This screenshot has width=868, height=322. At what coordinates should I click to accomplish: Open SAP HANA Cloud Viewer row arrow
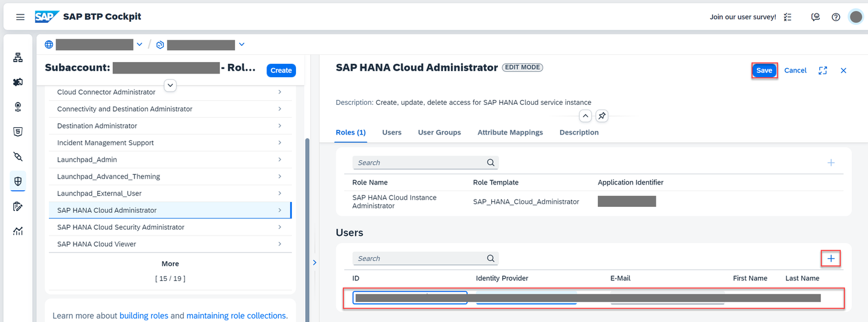point(280,244)
